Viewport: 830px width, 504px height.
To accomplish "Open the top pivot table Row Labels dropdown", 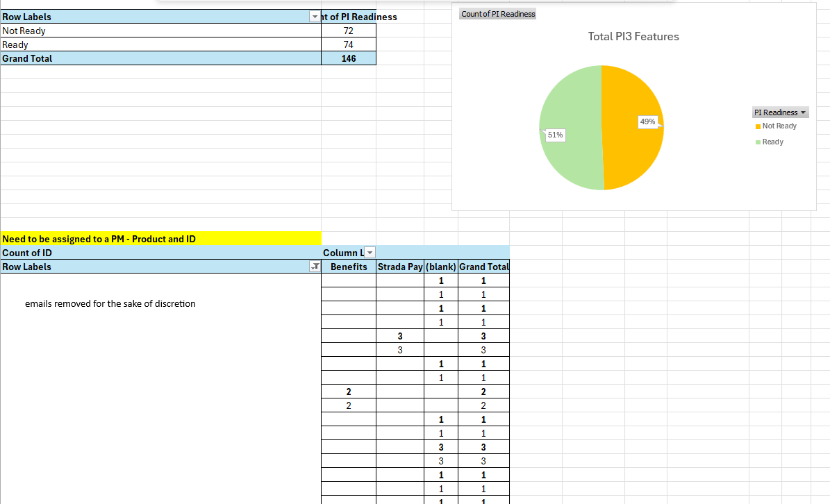I will point(315,17).
